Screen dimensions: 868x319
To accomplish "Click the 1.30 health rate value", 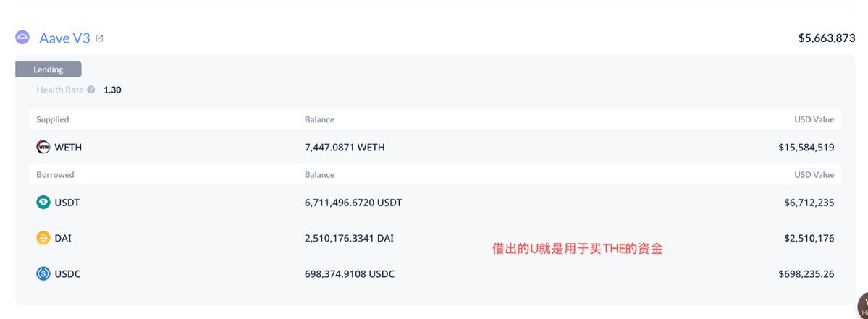I will point(112,90).
